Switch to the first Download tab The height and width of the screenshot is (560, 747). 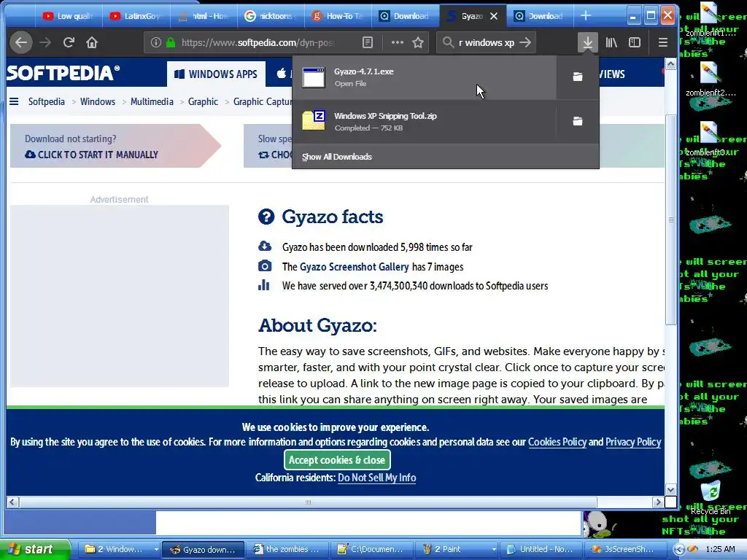(x=405, y=16)
